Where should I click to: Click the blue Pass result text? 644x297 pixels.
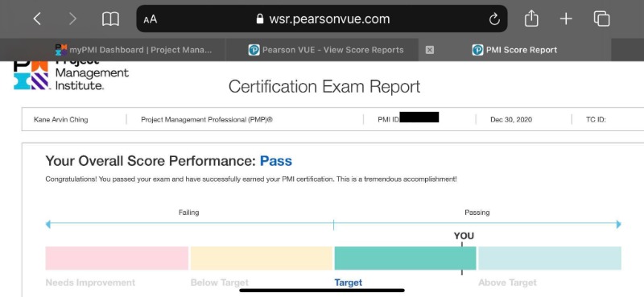tap(276, 161)
